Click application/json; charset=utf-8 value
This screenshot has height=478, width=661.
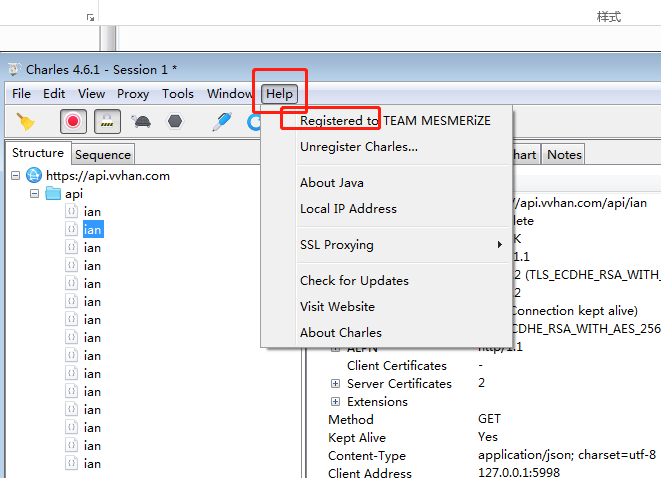[x=567, y=455]
